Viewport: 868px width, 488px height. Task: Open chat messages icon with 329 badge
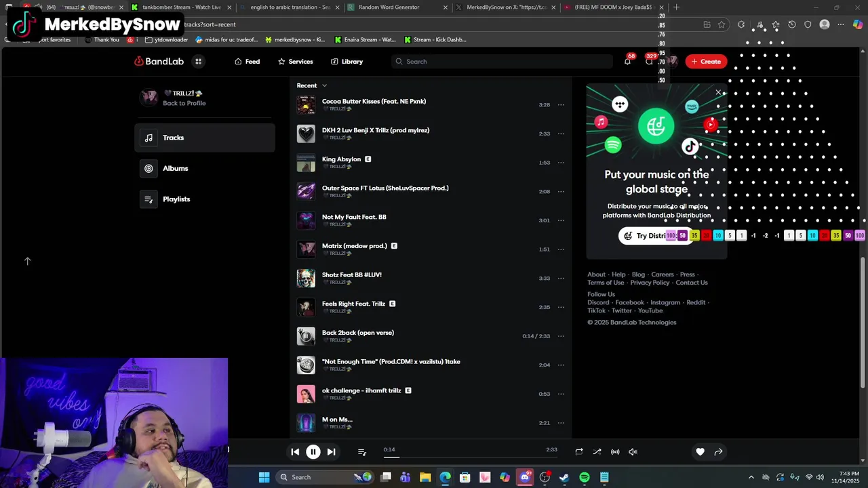[x=649, y=62]
